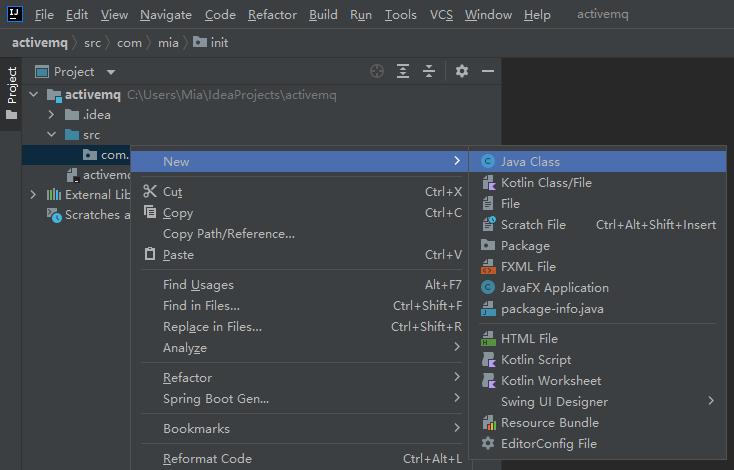Click the JavaFX Application icon

click(488, 287)
